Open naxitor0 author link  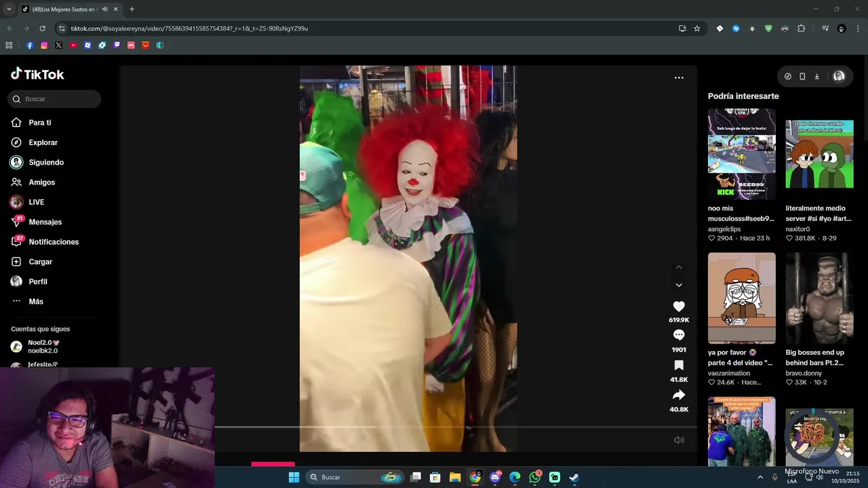tap(798, 229)
